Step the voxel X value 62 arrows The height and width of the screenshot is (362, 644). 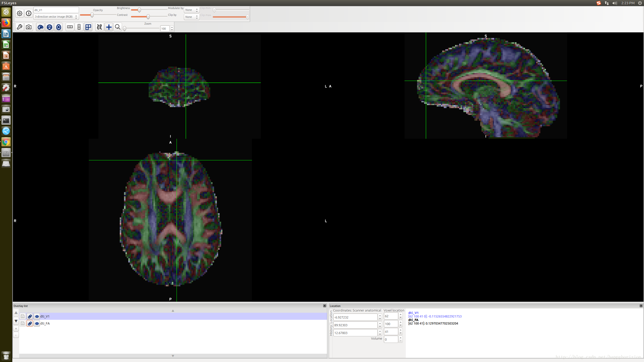tap(400, 316)
